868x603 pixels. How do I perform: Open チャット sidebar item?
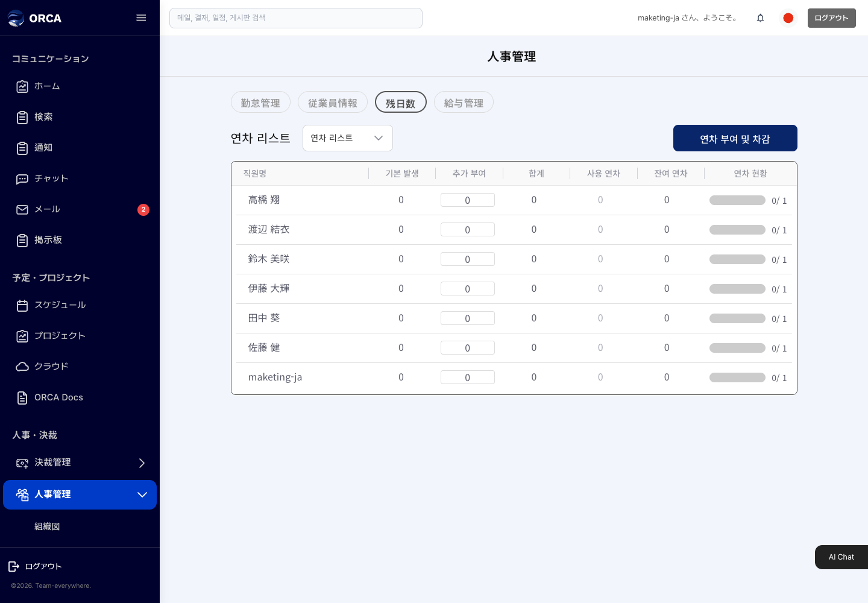(80, 178)
